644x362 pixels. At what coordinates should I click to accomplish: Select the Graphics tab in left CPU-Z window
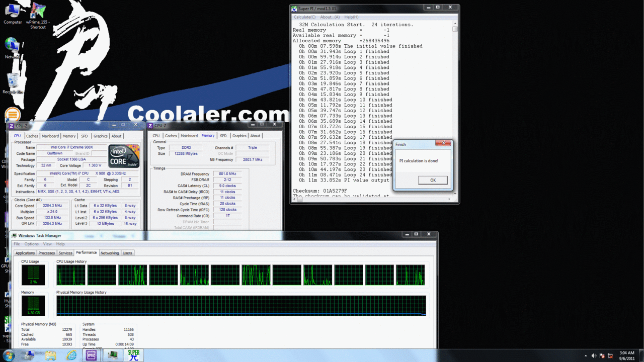click(x=101, y=136)
